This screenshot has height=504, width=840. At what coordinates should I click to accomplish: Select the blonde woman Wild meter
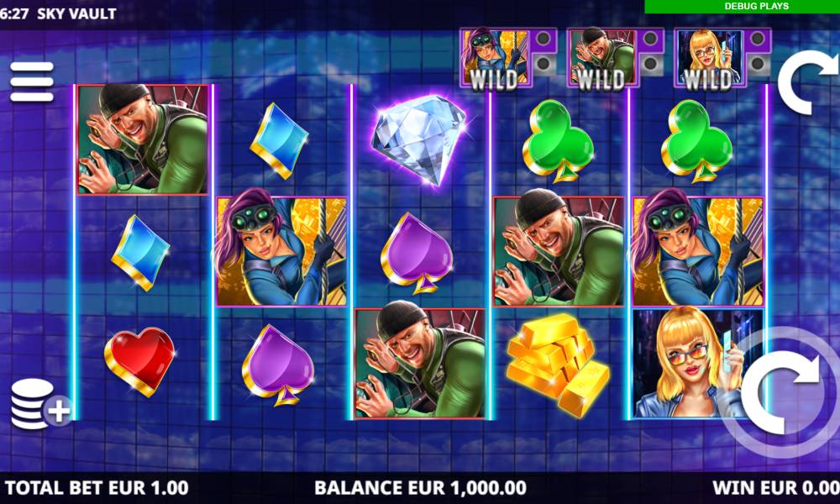point(722,58)
